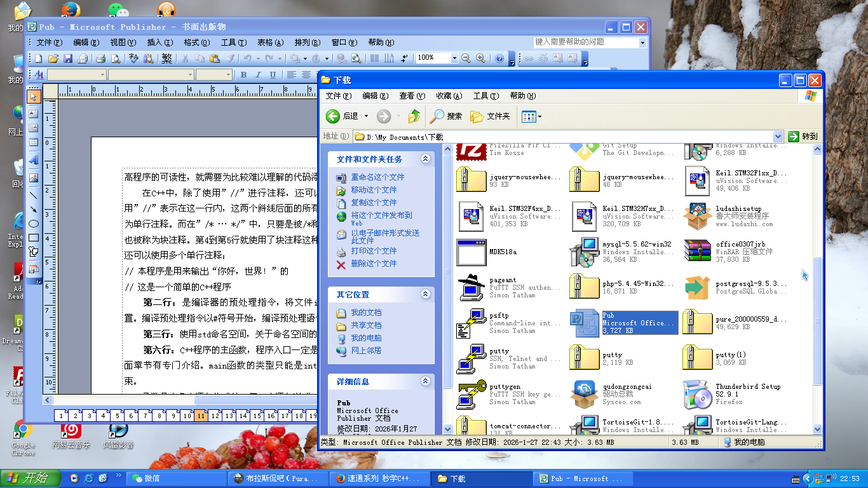Toggle the Folders pane button in Explorer
868x488 pixels.
[x=490, y=116]
